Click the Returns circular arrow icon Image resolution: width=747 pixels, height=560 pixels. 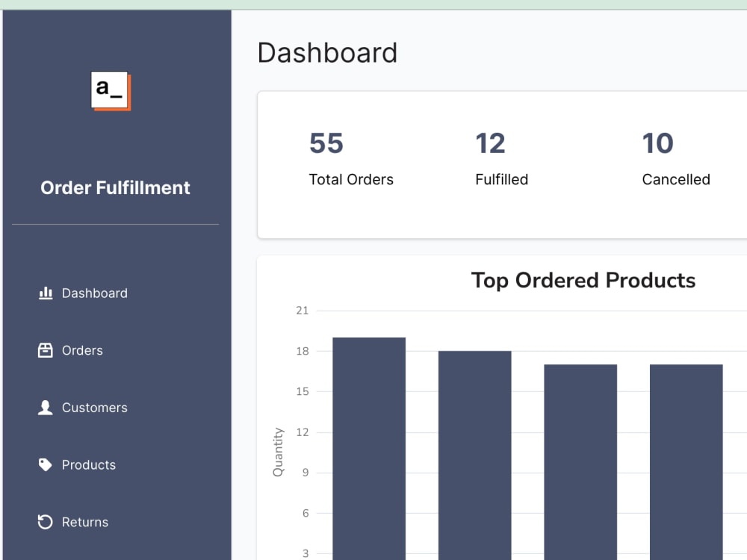[x=45, y=522]
